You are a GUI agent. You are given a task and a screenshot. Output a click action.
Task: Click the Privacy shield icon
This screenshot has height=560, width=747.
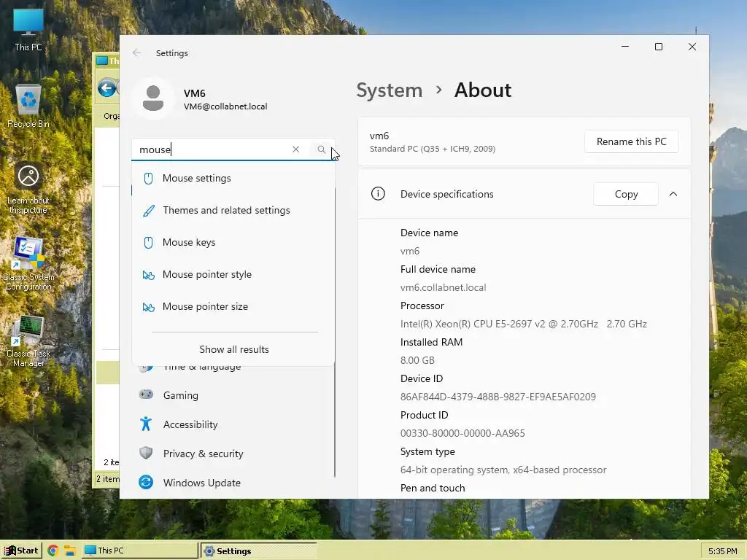tap(146, 453)
